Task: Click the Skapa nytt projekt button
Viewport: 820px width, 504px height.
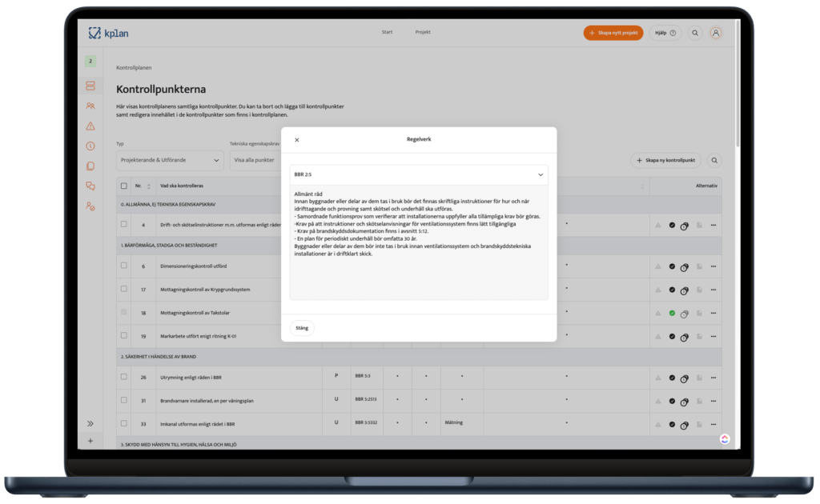Action: 613,33
